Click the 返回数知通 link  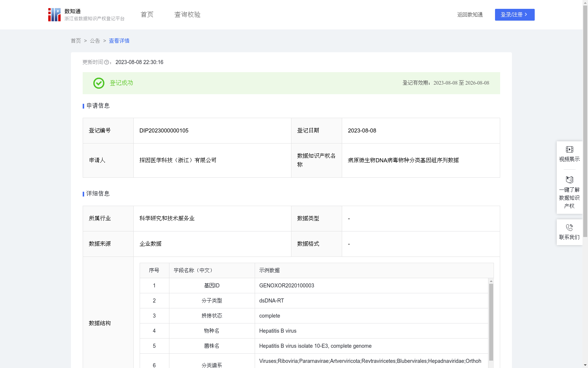[470, 15]
